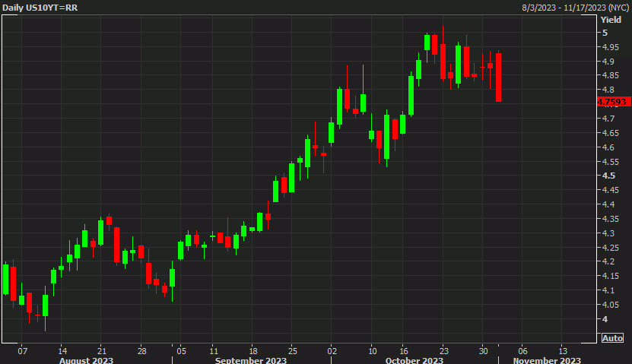Click the 30 date tick label
Screen dimensions: 632x364
pos(483,351)
